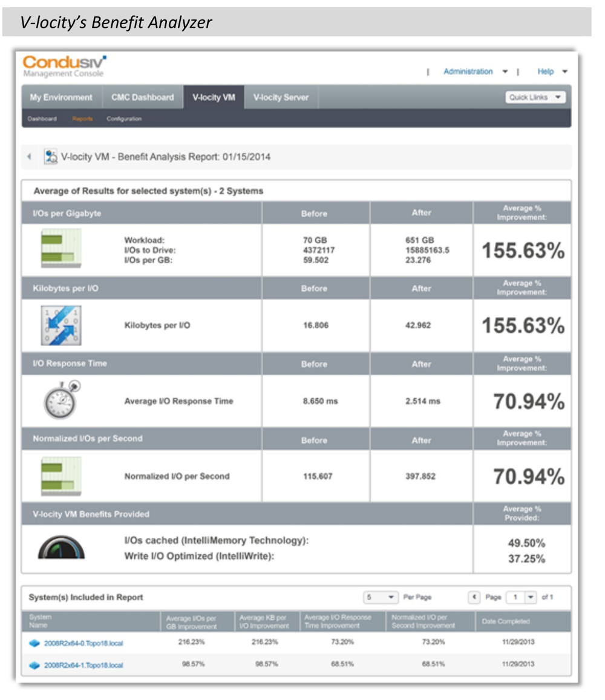Open the Configuration sub-menu item
Screen dimensions: 605x700
click(124, 119)
